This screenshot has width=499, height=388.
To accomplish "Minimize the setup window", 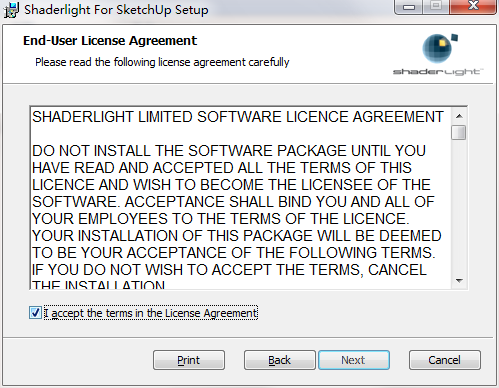I will [x=409, y=6].
